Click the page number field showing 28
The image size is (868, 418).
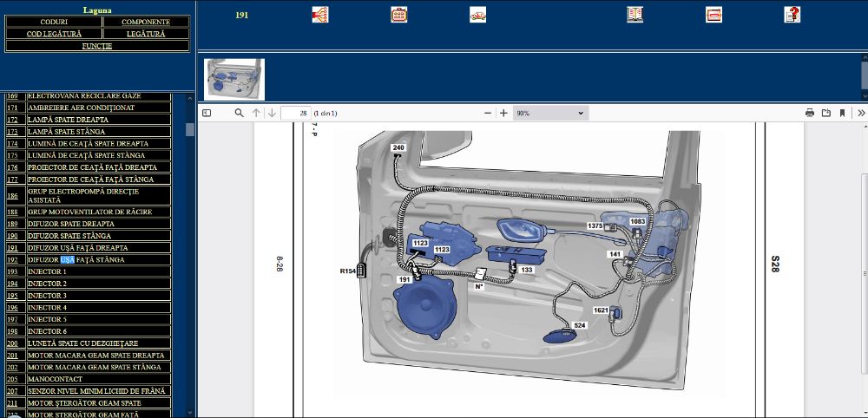click(x=296, y=113)
